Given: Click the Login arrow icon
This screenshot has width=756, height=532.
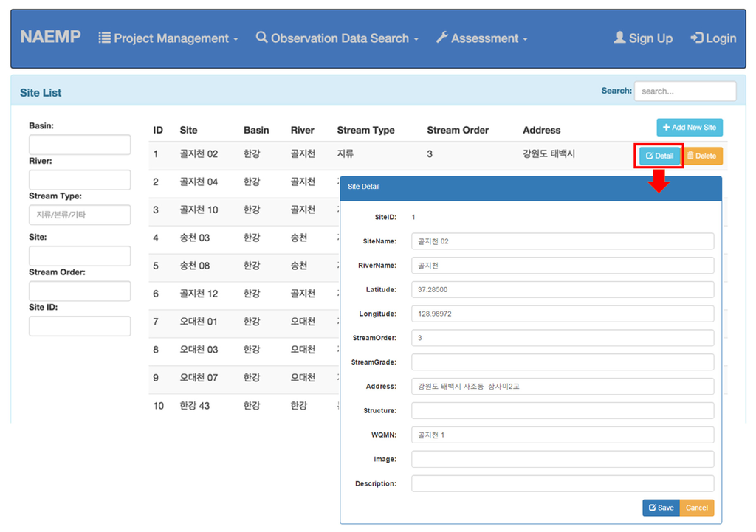Looking at the screenshot, I should [x=696, y=38].
